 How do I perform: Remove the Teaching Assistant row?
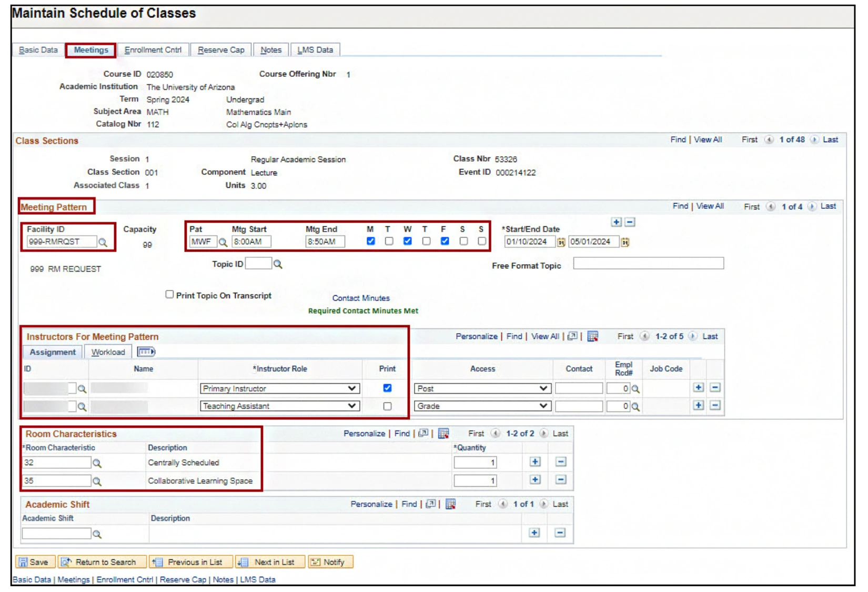[x=715, y=405]
